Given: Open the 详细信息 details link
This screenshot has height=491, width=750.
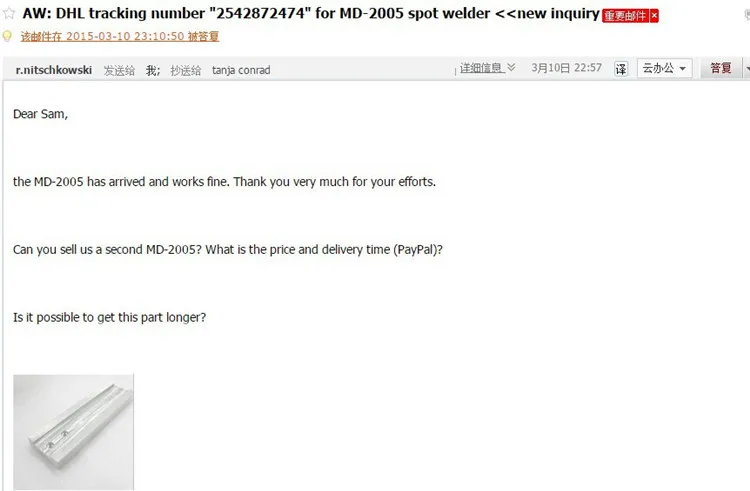Looking at the screenshot, I should point(481,68).
